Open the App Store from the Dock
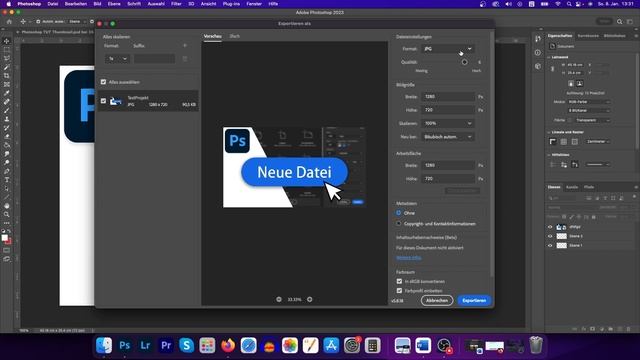The image size is (640, 360). coord(331,346)
